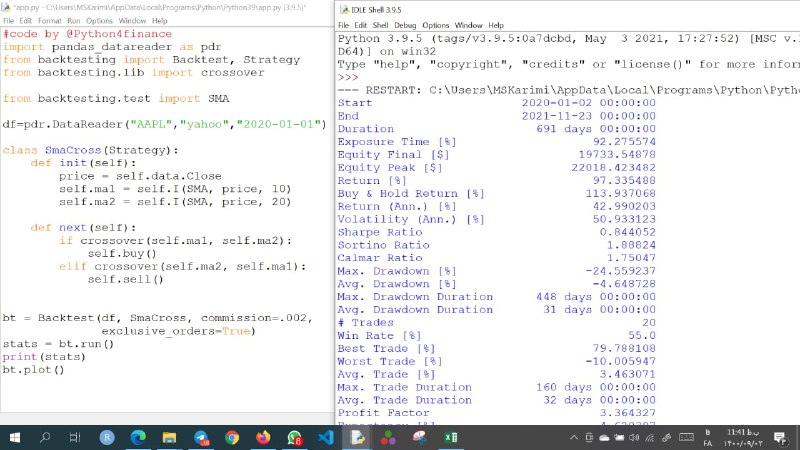Viewport: 800px width, 450px height.
Task: Open Debug menu in IDLE Shell
Action: pos(405,25)
